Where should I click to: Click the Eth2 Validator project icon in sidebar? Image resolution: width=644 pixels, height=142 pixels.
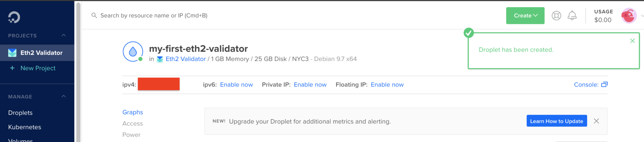[12, 53]
